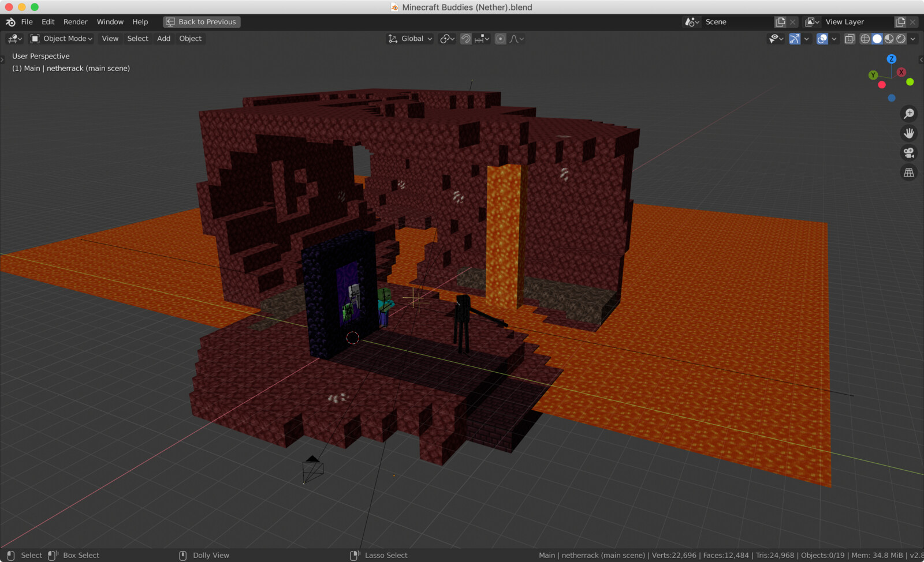Open the File menu
This screenshot has width=924, height=562.
click(27, 22)
